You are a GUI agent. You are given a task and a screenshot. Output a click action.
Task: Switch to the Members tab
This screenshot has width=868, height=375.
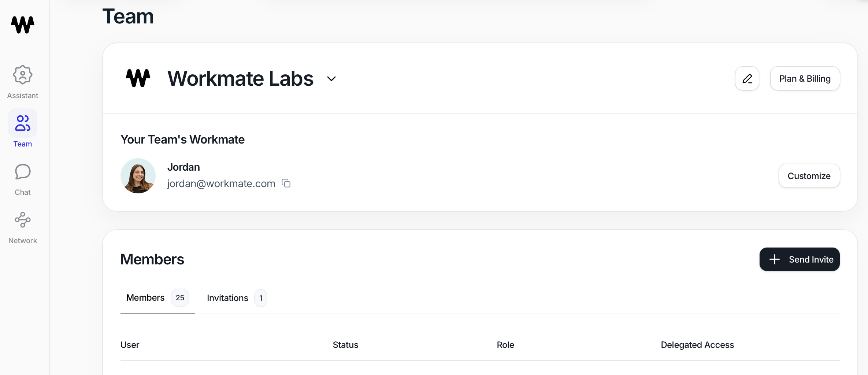tap(157, 298)
